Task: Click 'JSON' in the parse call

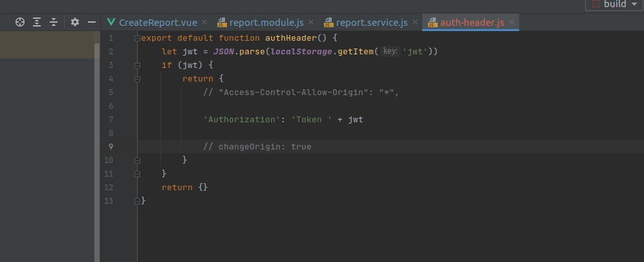Action: pyautogui.click(x=224, y=52)
